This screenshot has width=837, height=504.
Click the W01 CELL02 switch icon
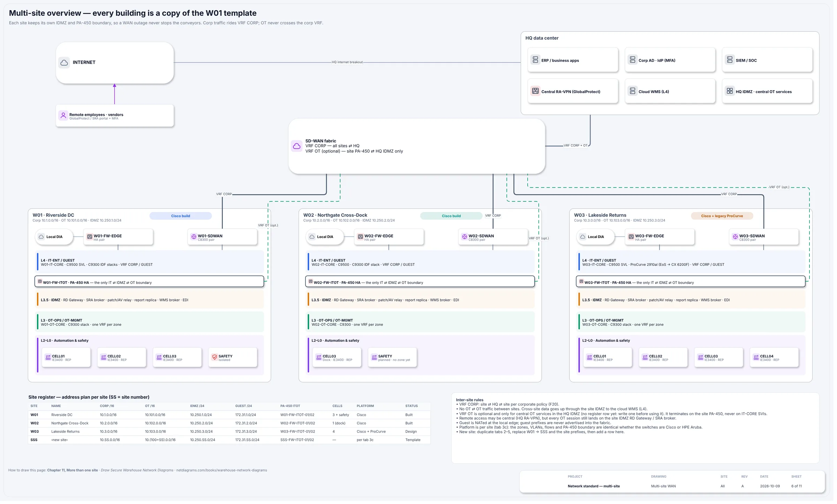[104, 359]
